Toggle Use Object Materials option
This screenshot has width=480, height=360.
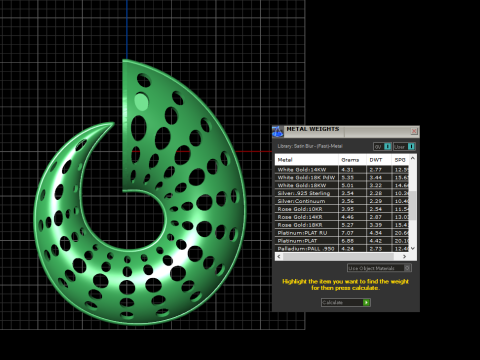point(379,268)
